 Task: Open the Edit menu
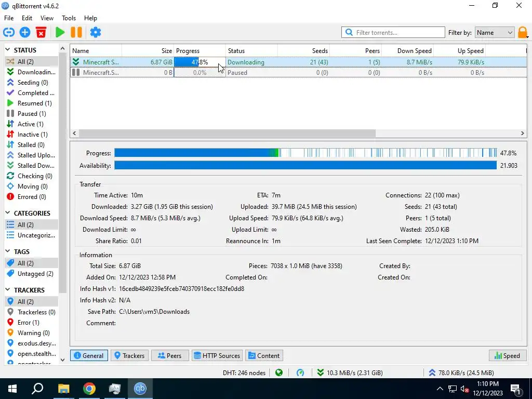point(27,18)
